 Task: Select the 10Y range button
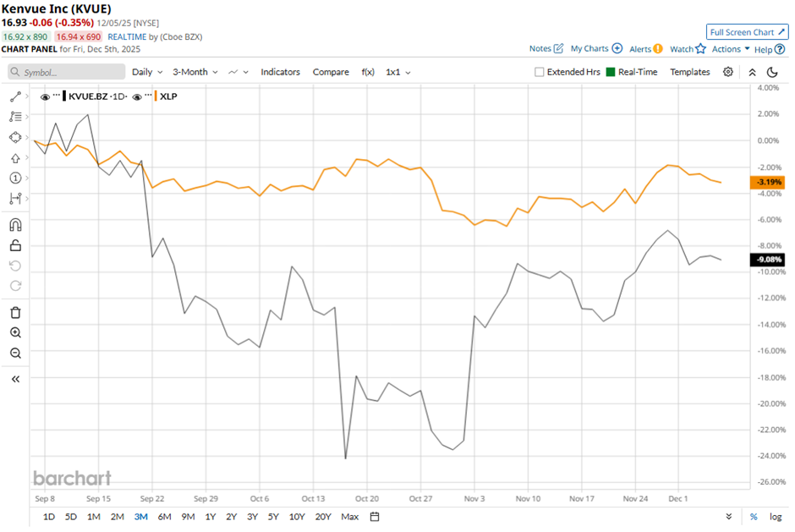(297, 517)
